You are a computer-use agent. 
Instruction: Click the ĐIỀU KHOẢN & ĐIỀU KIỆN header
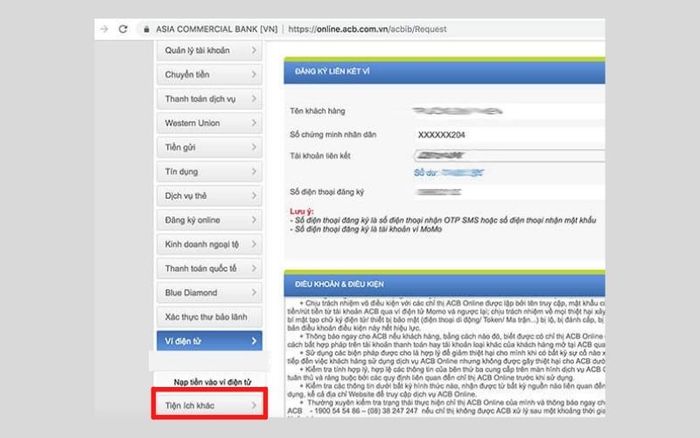(339, 284)
